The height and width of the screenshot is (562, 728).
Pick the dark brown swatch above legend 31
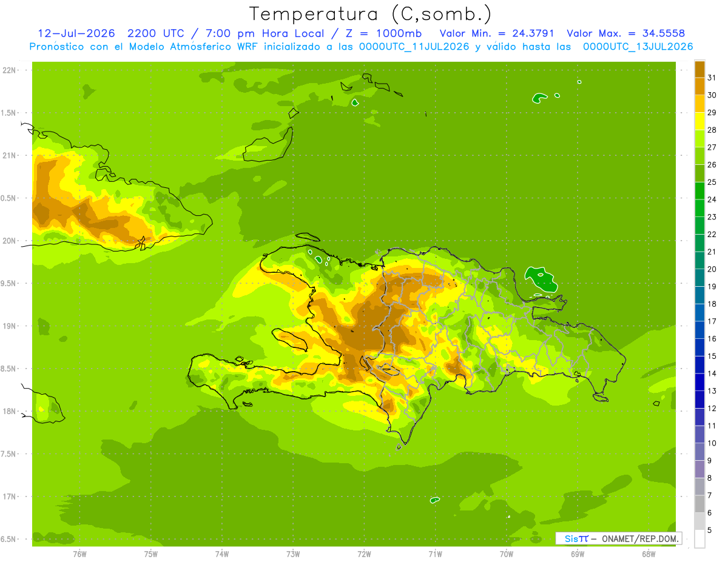[x=699, y=69]
